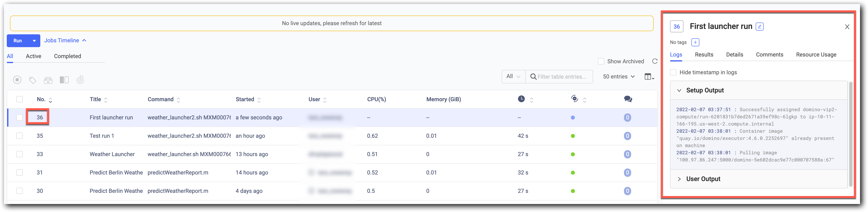Click the status column header icon
868x212 pixels.
(x=574, y=99)
